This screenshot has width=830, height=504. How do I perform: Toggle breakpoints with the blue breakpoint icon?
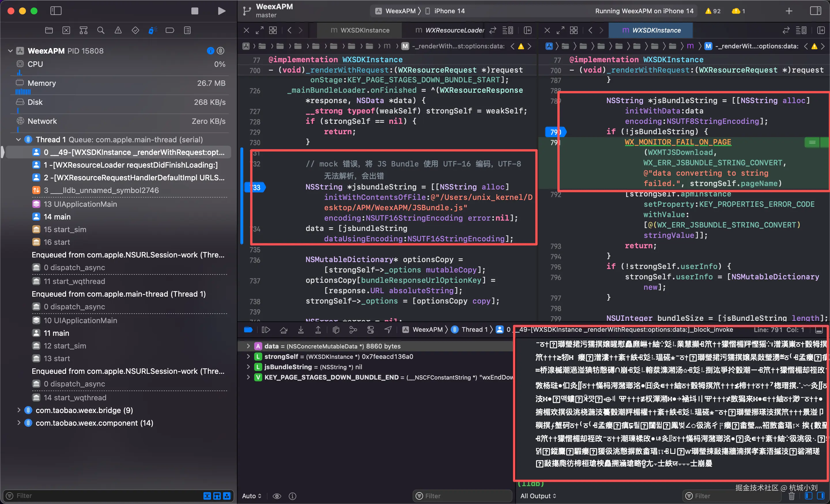tap(248, 329)
